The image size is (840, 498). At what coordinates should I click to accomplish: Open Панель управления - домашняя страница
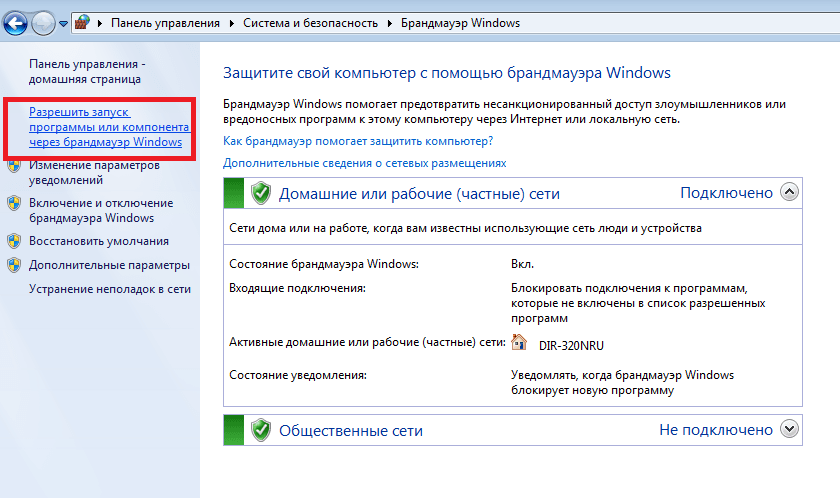(87, 71)
